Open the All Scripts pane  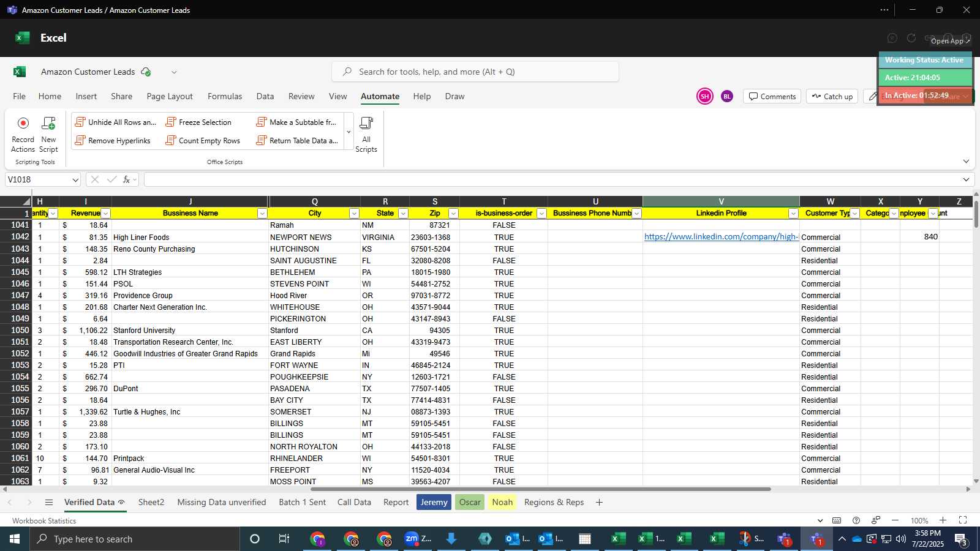[x=366, y=134]
